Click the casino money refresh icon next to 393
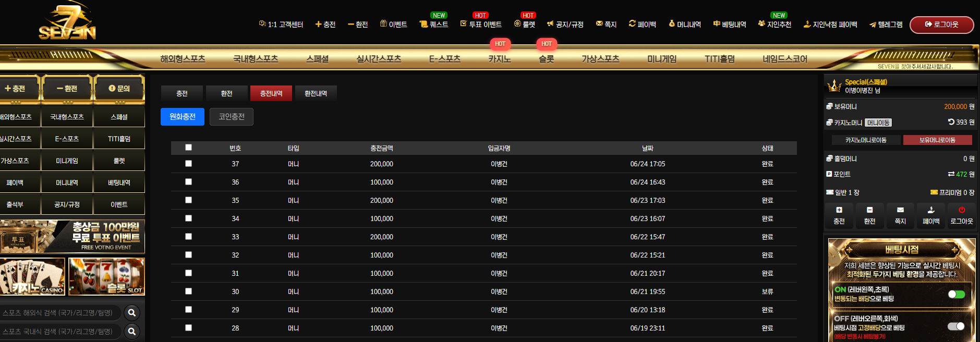 (x=951, y=122)
